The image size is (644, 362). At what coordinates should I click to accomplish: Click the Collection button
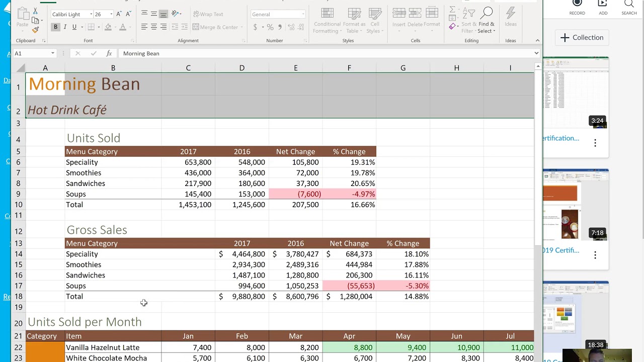(x=582, y=38)
